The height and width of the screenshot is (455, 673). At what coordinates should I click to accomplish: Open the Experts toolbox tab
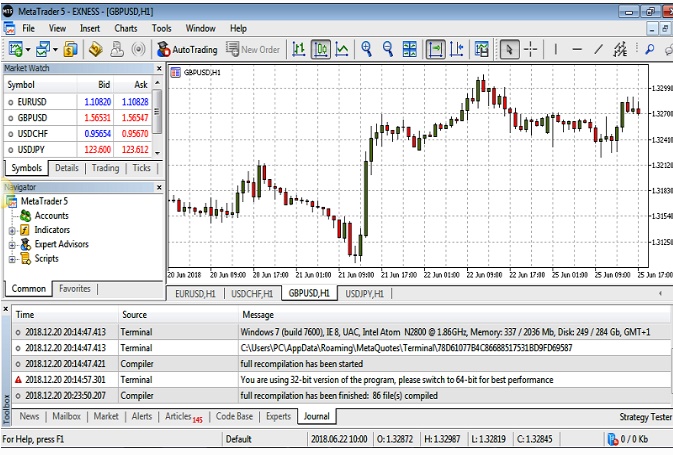coord(278,416)
